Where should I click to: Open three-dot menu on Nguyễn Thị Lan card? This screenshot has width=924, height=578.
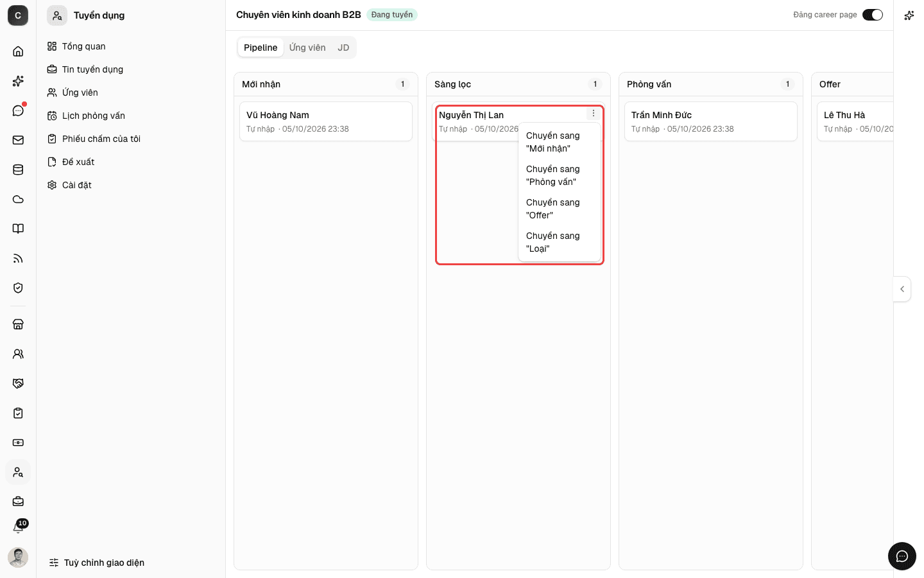point(594,113)
